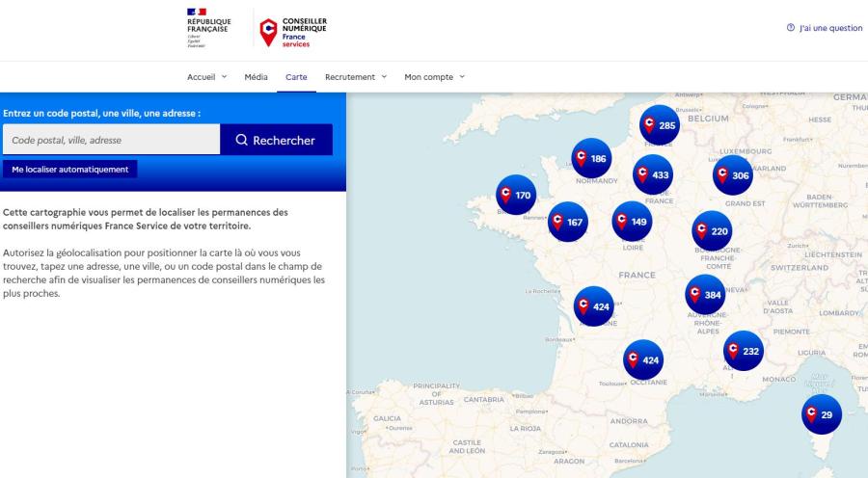This screenshot has width=868, height=478.
Task: Select the map cluster showing 167
Action: tap(567, 222)
